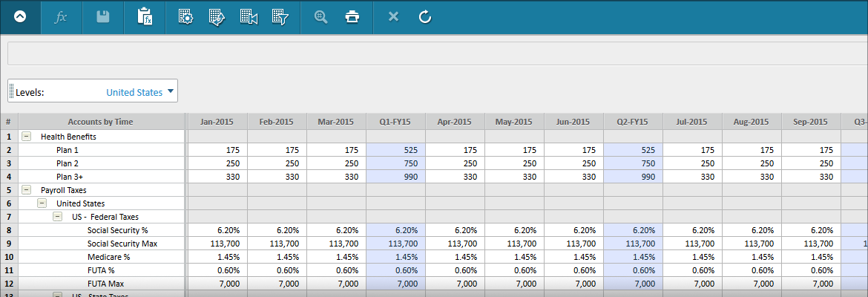868x297 pixels.
Task: Select the Social Security % row label
Action: tap(117, 230)
